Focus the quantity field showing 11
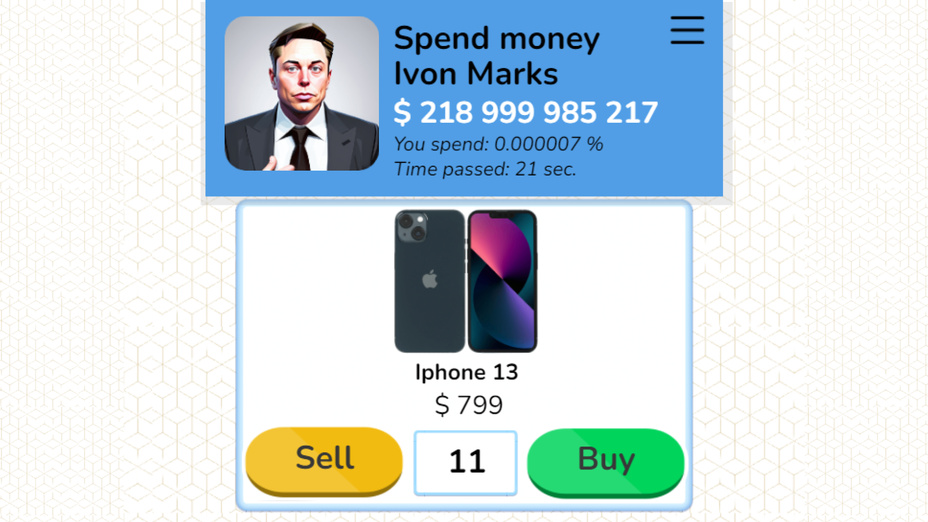928x522 pixels. [466, 463]
